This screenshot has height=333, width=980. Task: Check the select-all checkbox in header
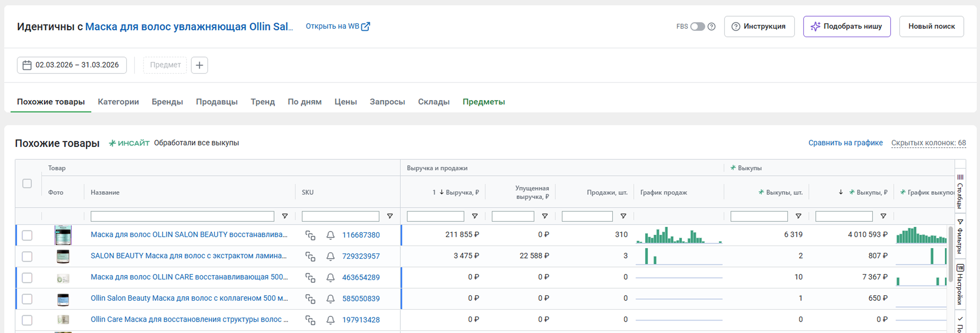pos(27,184)
